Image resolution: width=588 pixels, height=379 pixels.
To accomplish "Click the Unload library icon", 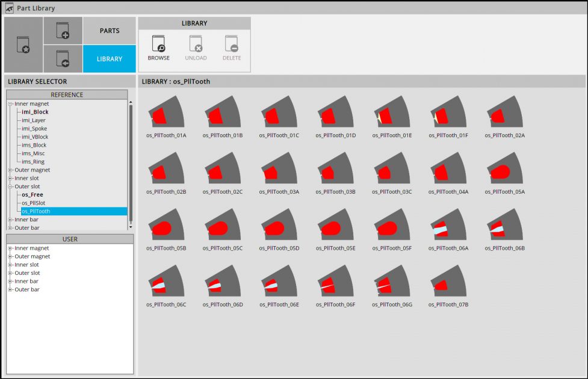I will click(x=196, y=45).
